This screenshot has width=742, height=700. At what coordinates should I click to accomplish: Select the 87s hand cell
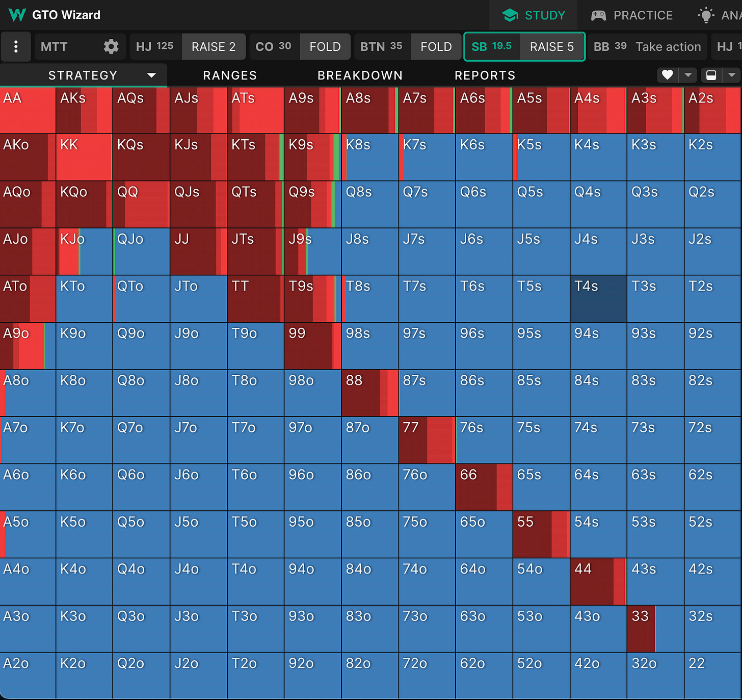(427, 393)
